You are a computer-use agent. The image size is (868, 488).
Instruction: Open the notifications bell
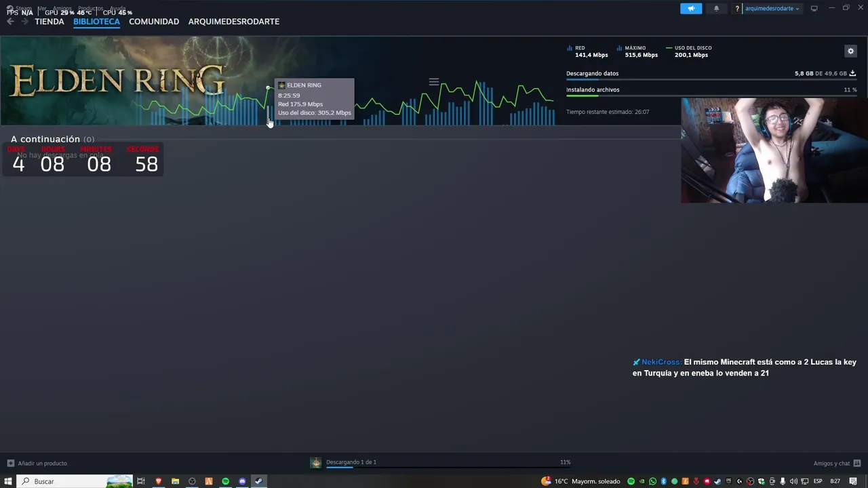point(717,8)
